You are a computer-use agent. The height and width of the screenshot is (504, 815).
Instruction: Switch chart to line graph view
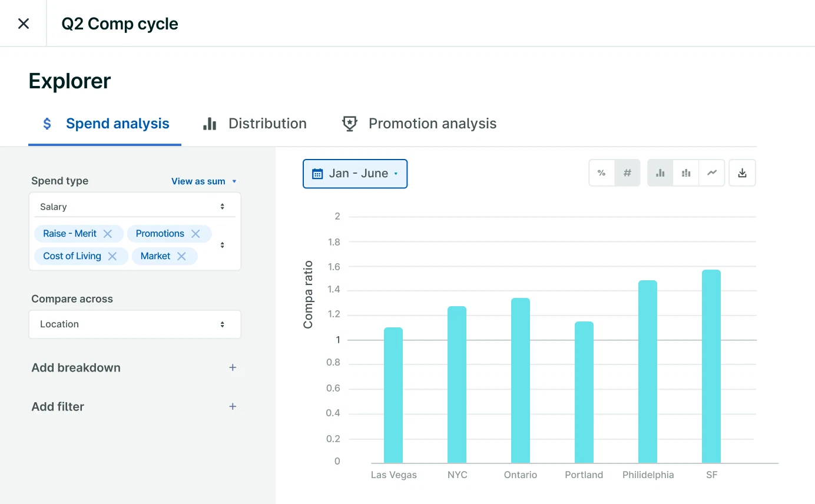712,173
